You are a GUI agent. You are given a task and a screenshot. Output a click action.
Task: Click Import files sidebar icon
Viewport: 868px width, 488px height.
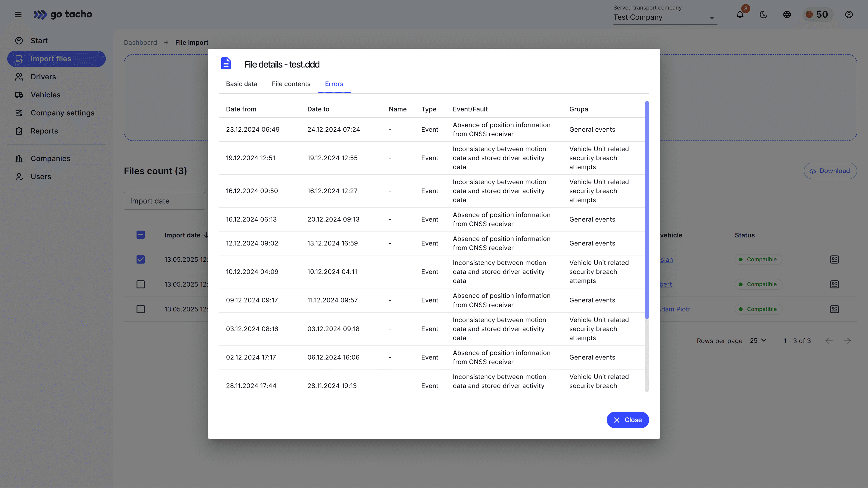click(19, 59)
